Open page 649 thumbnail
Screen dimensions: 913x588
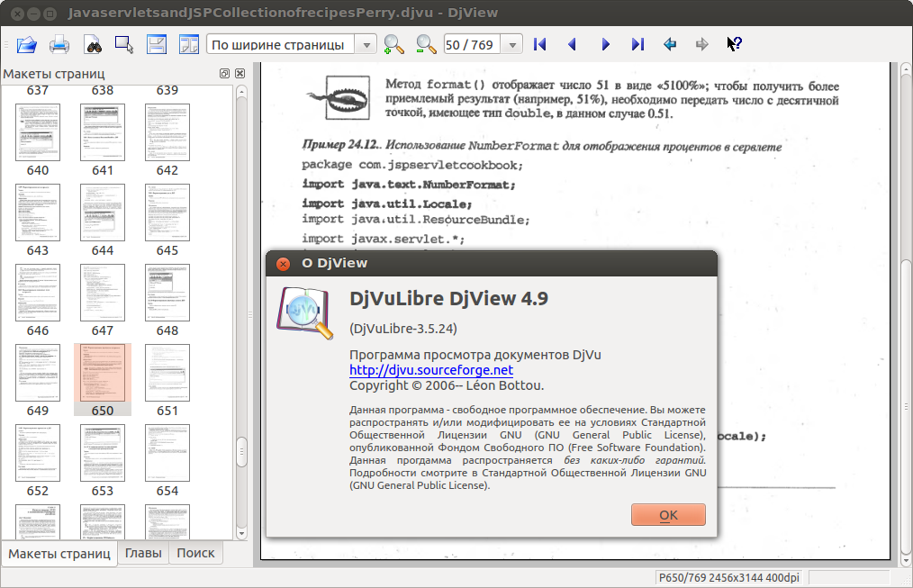[38, 373]
